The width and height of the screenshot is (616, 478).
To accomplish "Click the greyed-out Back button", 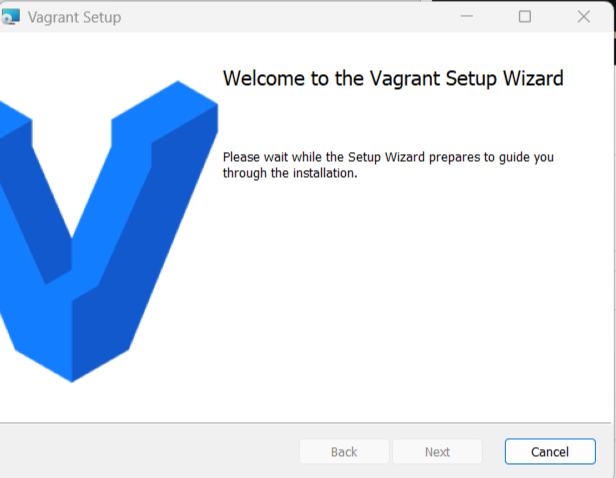I will pyautogui.click(x=344, y=452).
